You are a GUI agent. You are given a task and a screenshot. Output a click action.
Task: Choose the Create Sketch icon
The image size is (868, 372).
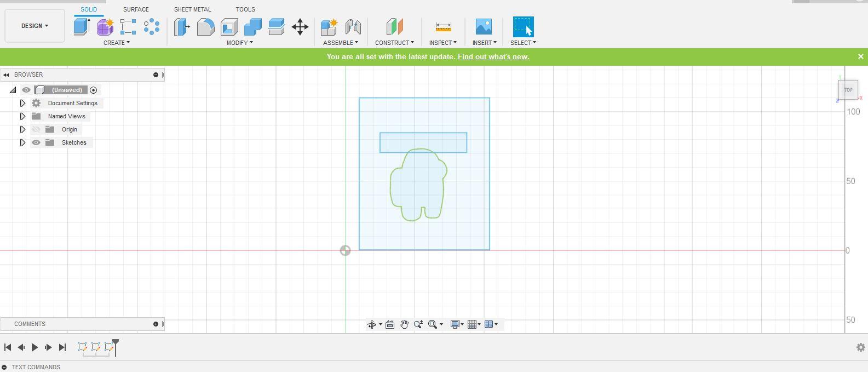(x=128, y=27)
